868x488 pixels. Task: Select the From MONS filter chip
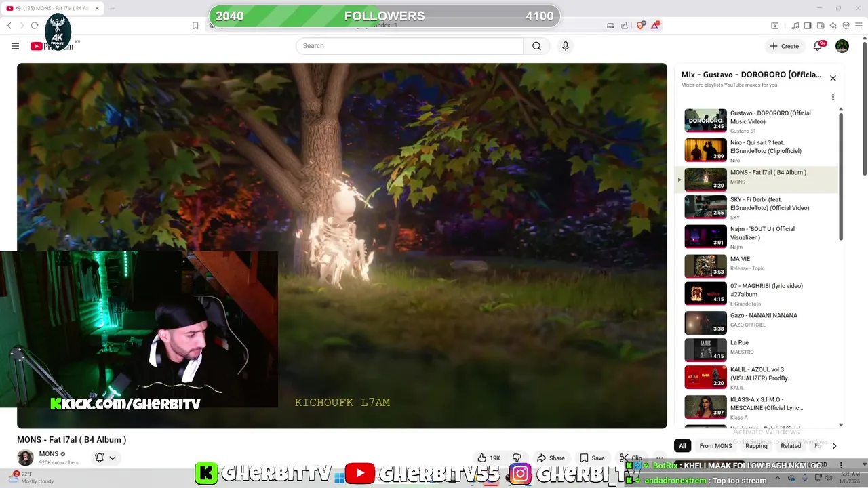pyautogui.click(x=715, y=446)
